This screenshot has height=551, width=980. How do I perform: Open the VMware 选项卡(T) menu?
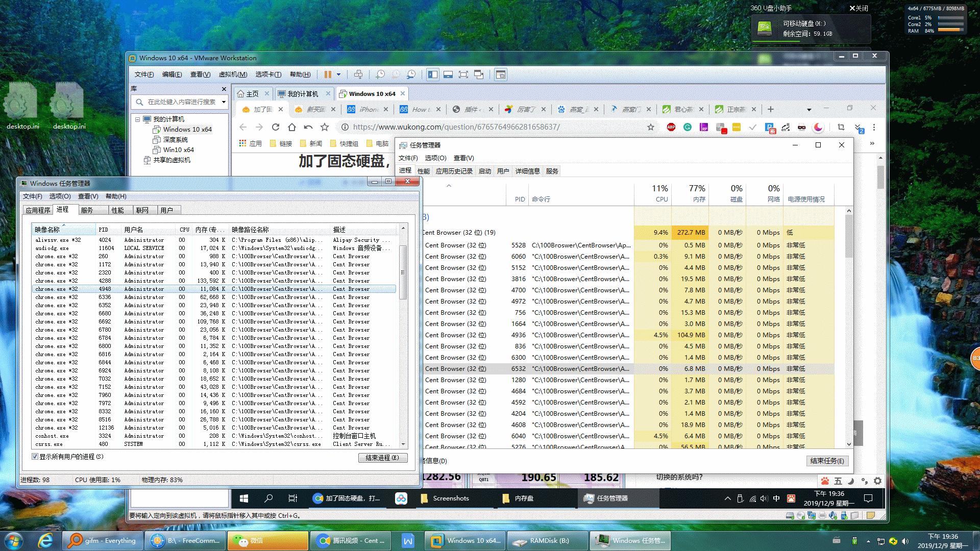(268, 74)
